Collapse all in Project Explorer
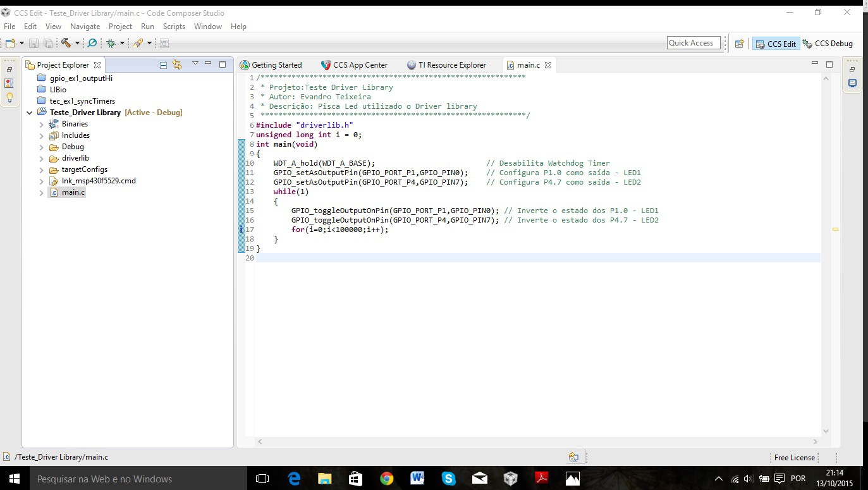868x490 pixels. click(x=162, y=64)
